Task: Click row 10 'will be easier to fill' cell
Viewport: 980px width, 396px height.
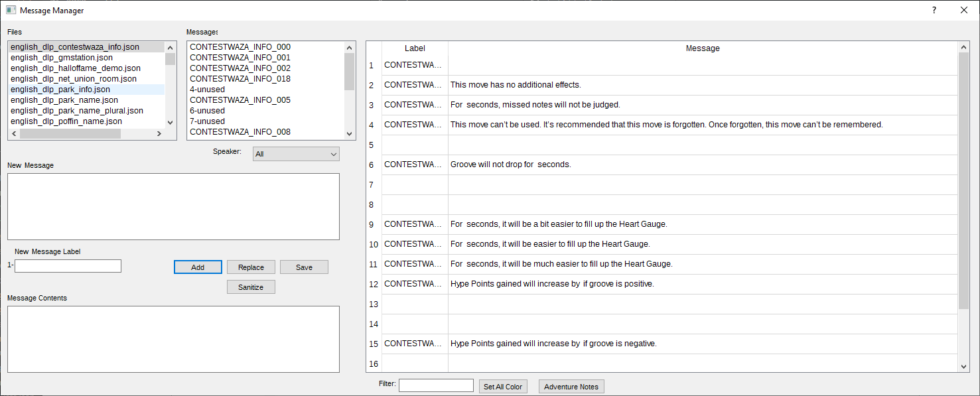Action: [x=703, y=244]
